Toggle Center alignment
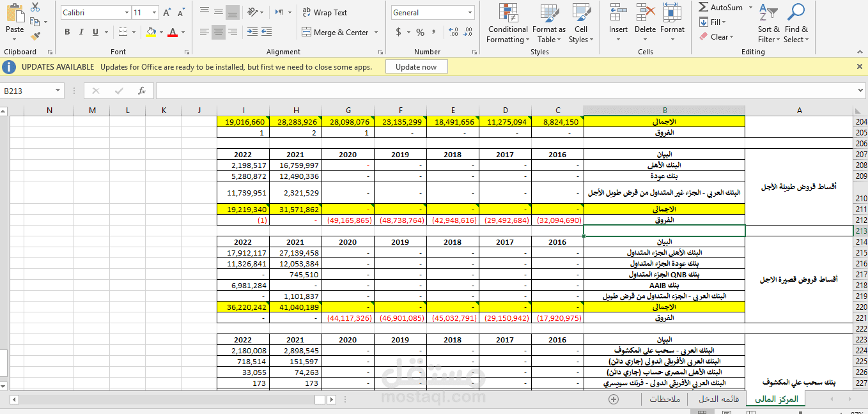 [219, 32]
